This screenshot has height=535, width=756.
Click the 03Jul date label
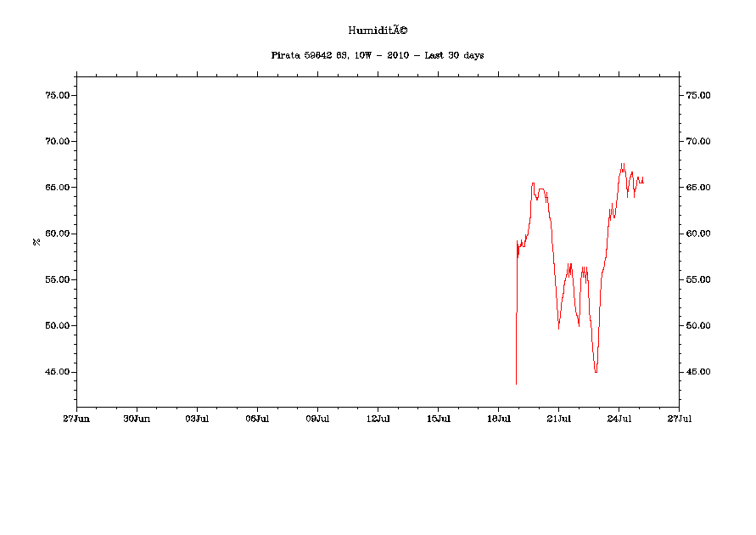click(x=197, y=419)
